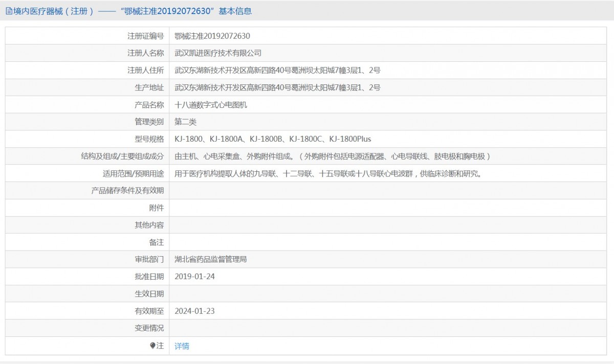Click the 变更情况 label
The image size is (614, 364).
tap(149, 328)
